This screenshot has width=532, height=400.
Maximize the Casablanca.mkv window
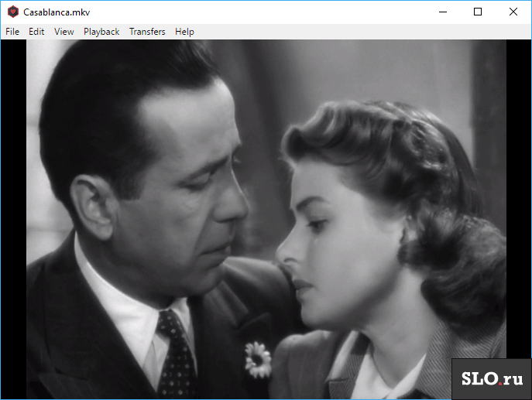pyautogui.click(x=478, y=12)
